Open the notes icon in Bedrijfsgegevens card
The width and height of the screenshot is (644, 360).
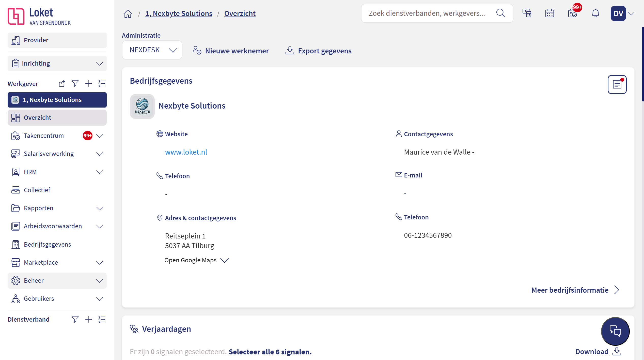[x=617, y=84]
